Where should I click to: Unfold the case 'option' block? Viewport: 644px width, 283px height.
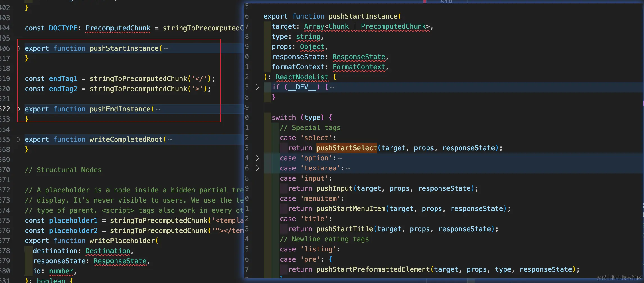click(x=257, y=158)
